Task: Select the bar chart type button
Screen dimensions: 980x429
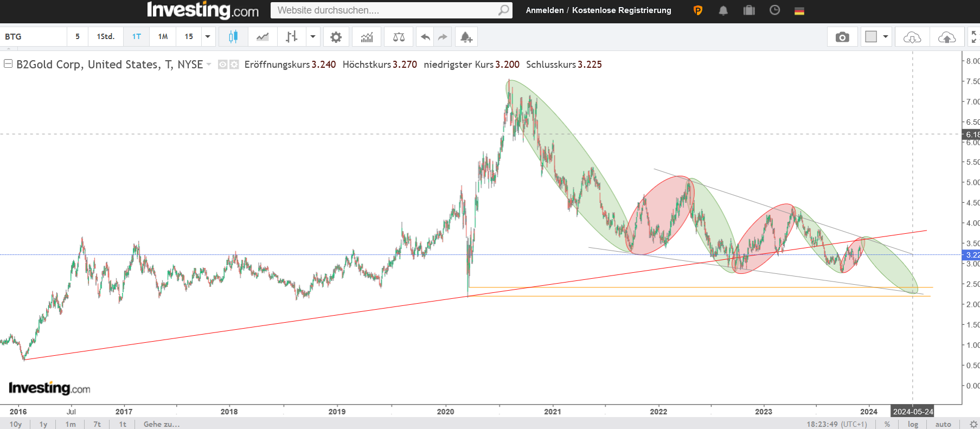Action: [292, 37]
